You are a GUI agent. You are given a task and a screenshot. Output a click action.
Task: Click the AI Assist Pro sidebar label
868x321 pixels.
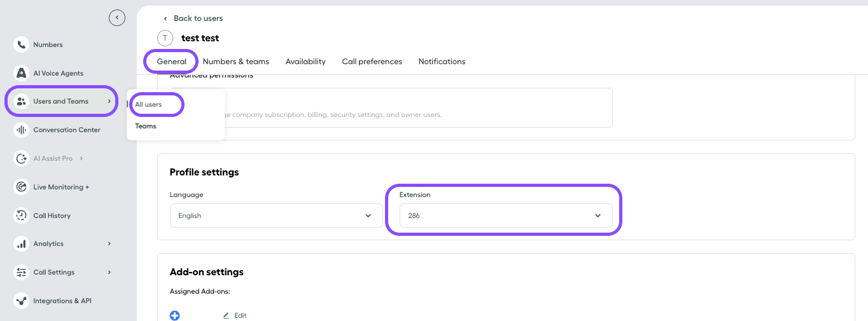53,158
